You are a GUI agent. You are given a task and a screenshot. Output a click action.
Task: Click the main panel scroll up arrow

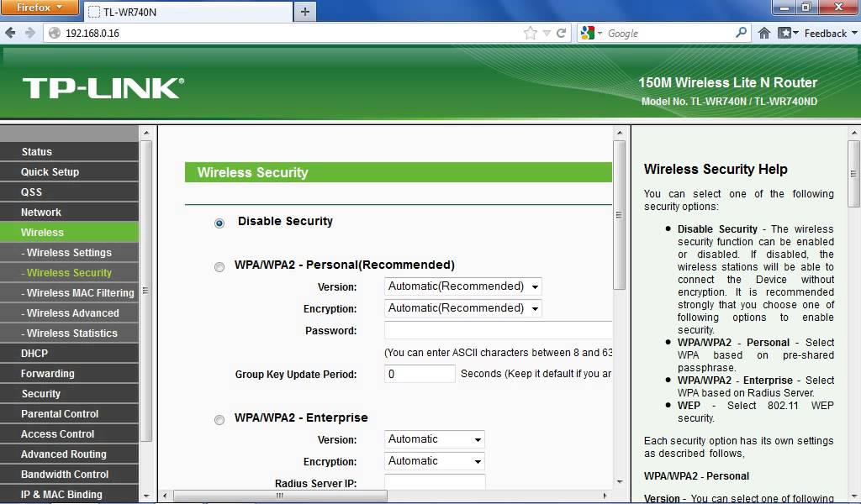pyautogui.click(x=620, y=133)
